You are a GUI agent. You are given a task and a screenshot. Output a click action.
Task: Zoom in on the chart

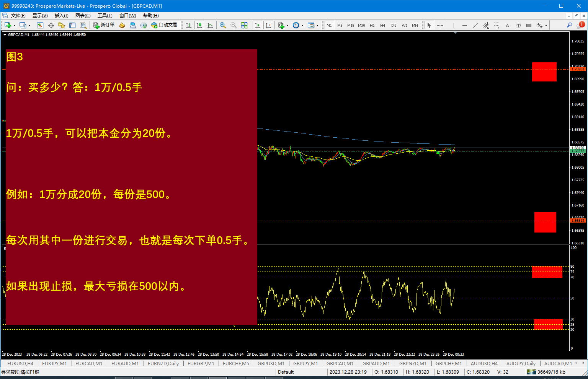[x=222, y=25]
